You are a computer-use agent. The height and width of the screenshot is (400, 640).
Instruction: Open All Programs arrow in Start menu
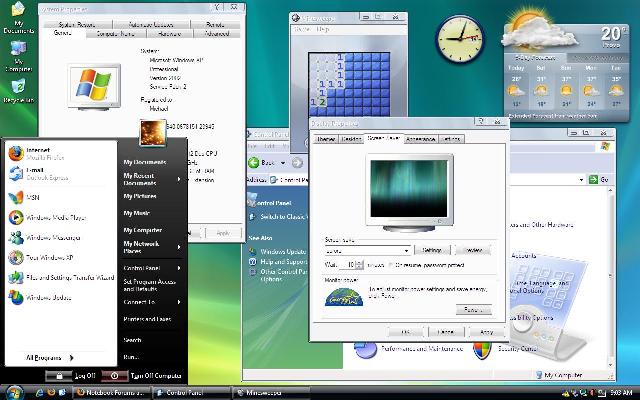point(71,358)
